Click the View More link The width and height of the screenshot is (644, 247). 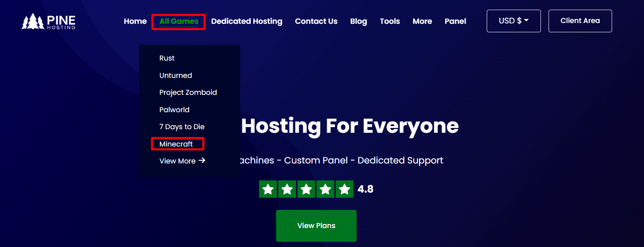pyautogui.click(x=182, y=161)
